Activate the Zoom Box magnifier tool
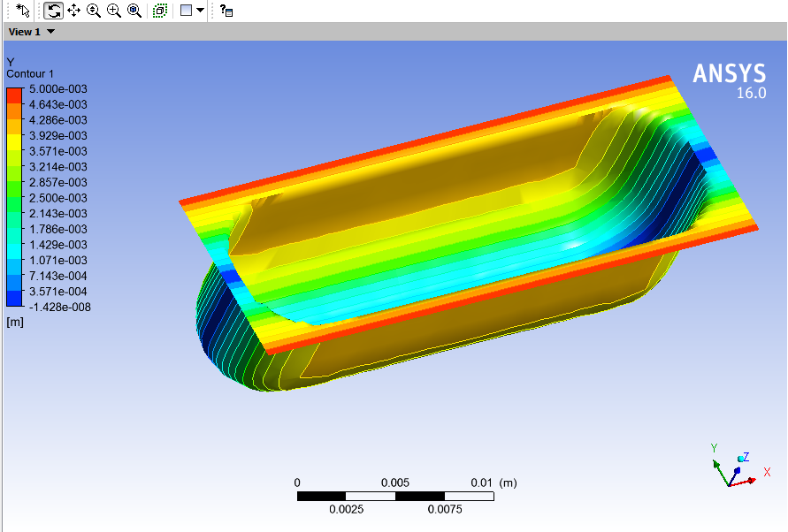The height and width of the screenshot is (532, 788). 112,11
